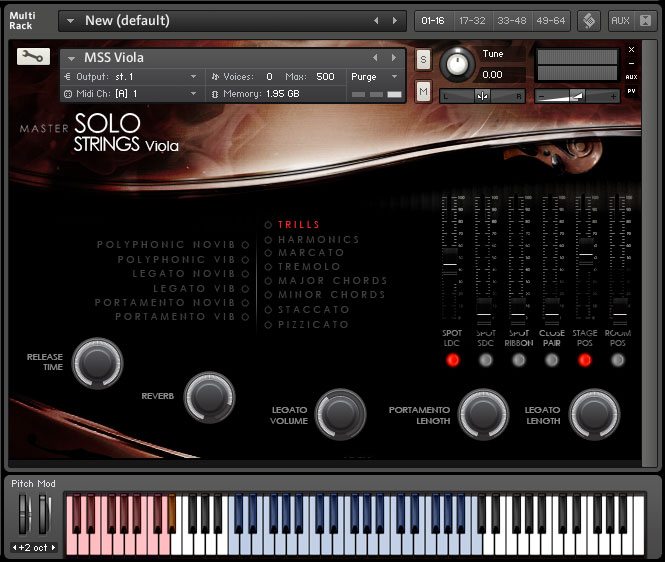Solo the MSS Viola instrument
Screen dimensions: 665x562
423,59
